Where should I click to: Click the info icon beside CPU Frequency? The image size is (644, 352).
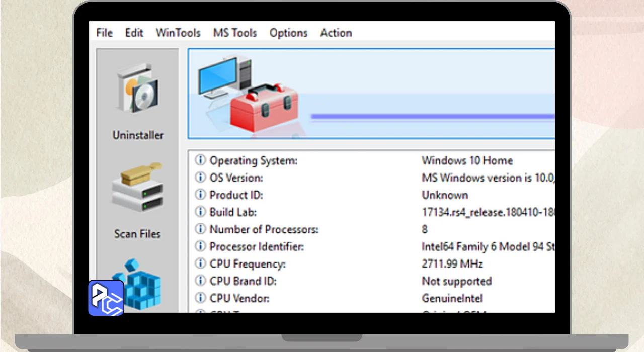tap(201, 263)
